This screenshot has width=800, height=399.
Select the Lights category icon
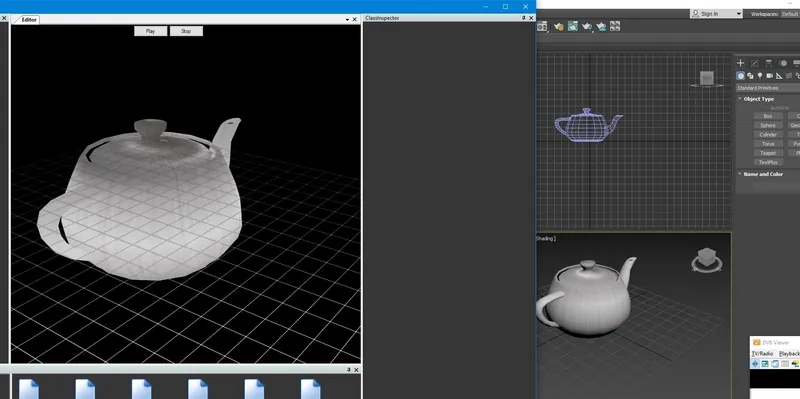click(760, 76)
